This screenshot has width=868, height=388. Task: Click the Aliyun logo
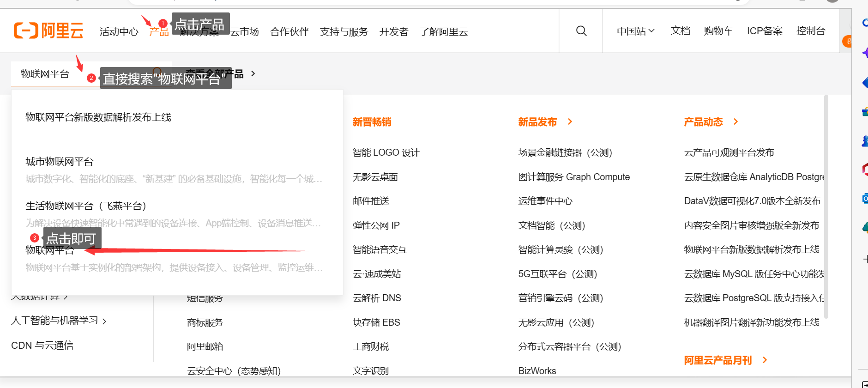click(48, 31)
